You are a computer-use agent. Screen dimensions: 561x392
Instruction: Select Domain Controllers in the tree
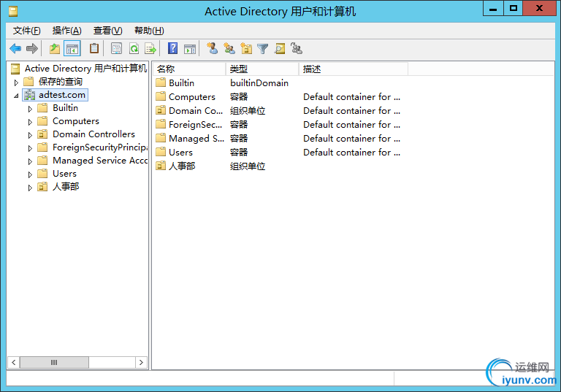[93, 134]
